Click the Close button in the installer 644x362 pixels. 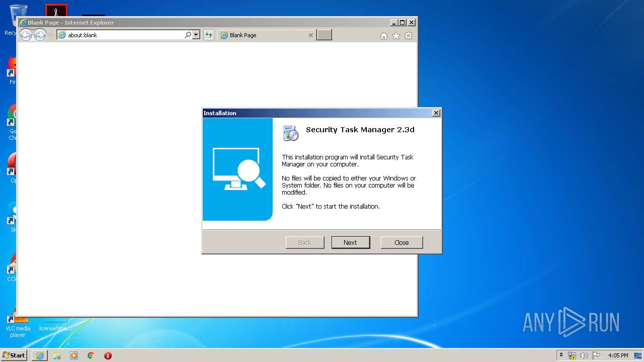[401, 242]
